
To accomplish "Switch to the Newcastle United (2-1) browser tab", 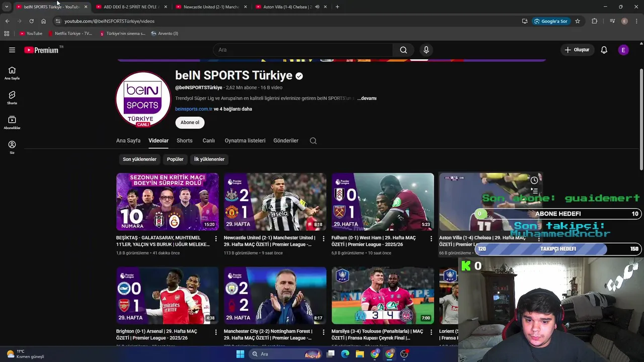I will (x=211, y=7).
